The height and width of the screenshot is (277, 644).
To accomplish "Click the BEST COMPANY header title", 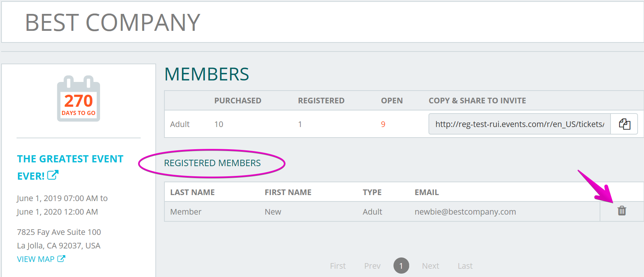I will pyautogui.click(x=112, y=23).
